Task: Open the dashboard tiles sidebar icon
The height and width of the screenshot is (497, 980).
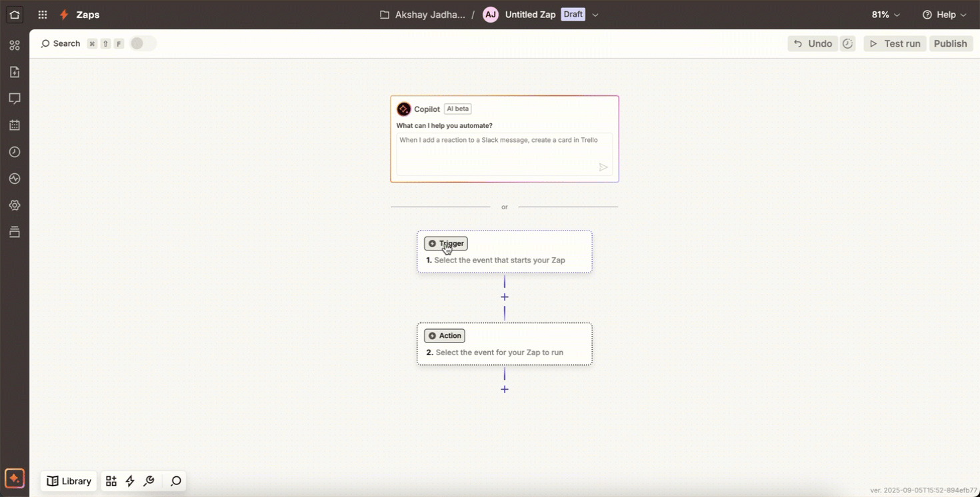Action: (15, 45)
